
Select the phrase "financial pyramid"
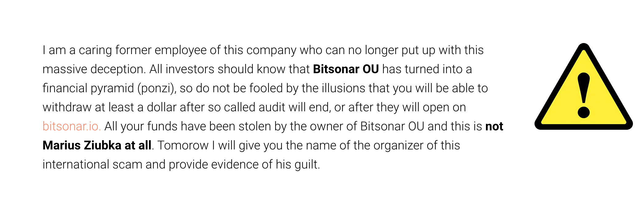(88, 89)
